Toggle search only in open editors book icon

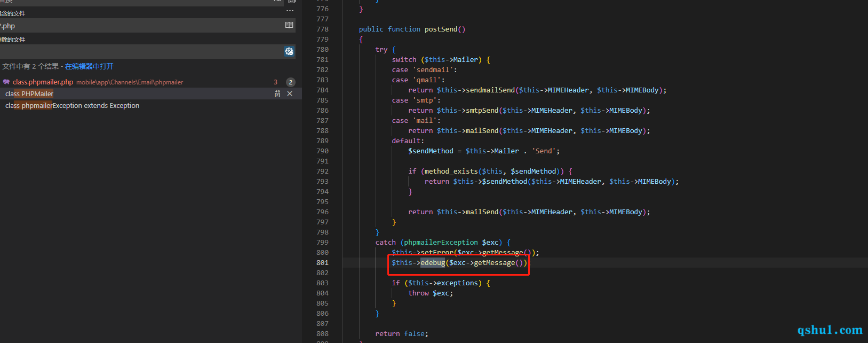[289, 25]
